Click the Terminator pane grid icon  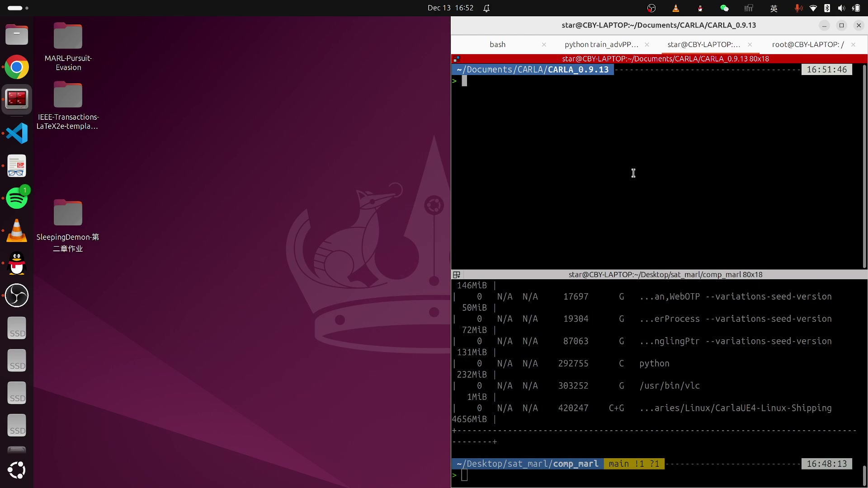click(x=457, y=275)
